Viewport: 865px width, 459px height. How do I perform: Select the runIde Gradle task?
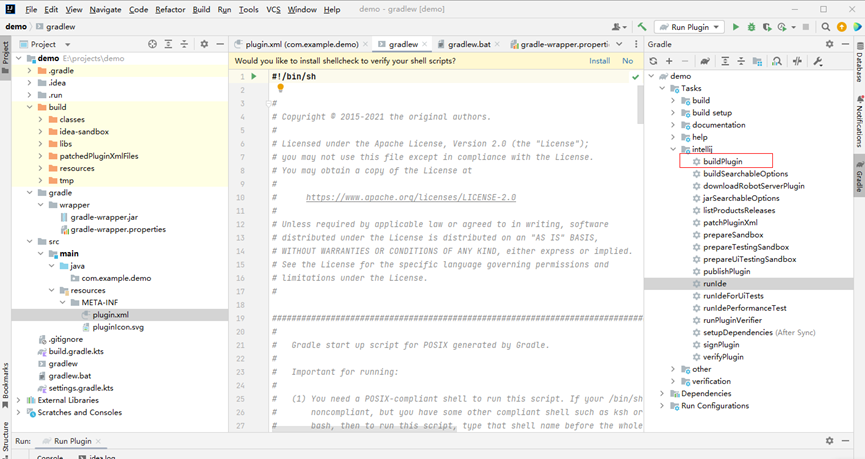[714, 284]
